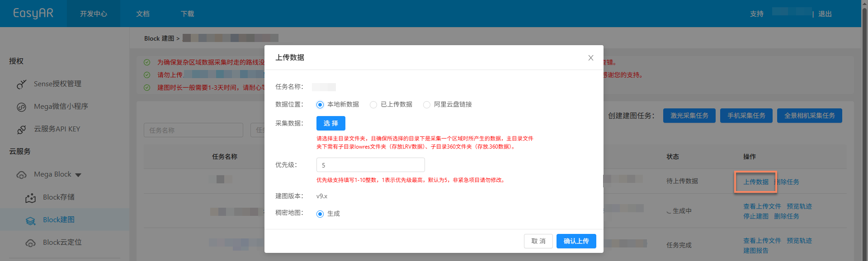Click the 优先级 input field
This screenshot has width=868, height=261.
(371, 165)
